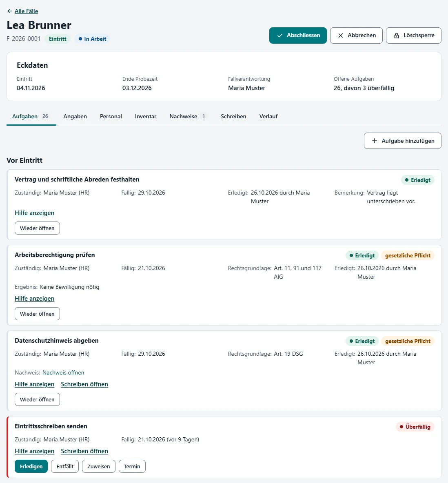Screen dimensions: 448x483
Task: Set a Termin for the task
Action: [132, 466]
